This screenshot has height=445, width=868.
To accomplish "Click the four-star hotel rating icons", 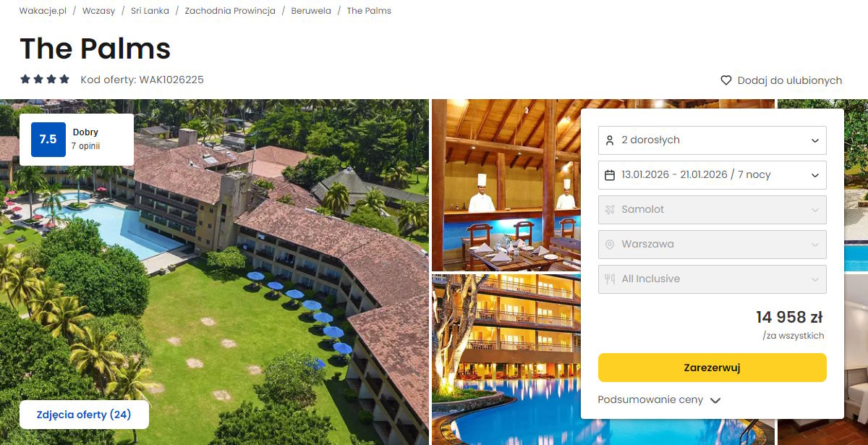I will [x=45, y=80].
